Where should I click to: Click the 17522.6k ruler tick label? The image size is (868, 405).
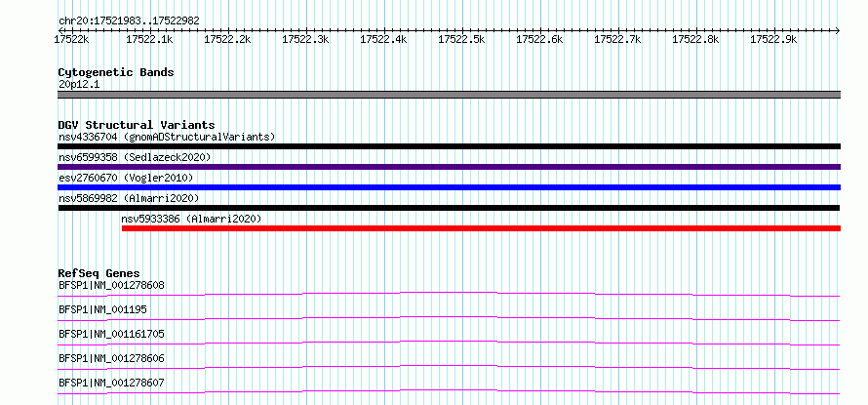(539, 40)
